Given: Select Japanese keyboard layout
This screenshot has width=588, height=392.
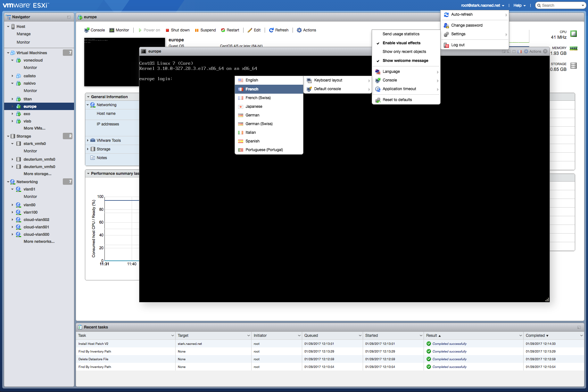Looking at the screenshot, I should 269,107.
